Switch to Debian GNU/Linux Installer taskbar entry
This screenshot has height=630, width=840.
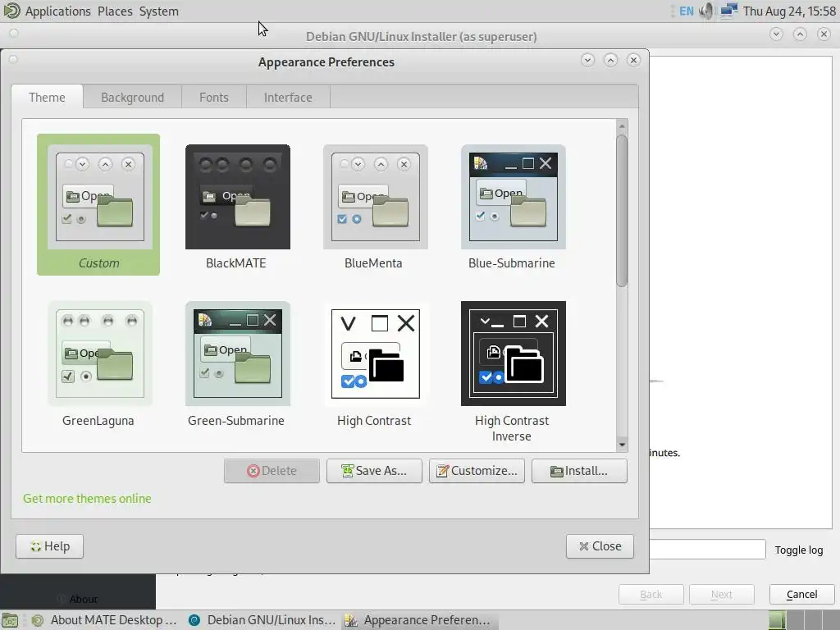[262, 620]
